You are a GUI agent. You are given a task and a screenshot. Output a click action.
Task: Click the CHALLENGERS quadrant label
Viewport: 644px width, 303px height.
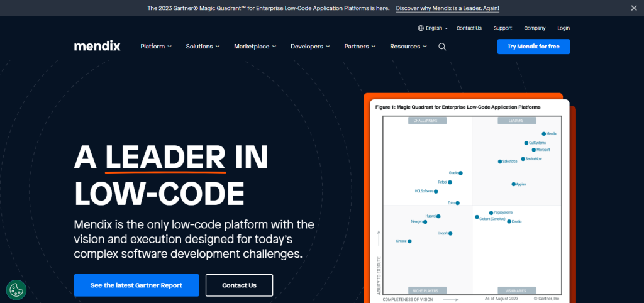(428, 121)
